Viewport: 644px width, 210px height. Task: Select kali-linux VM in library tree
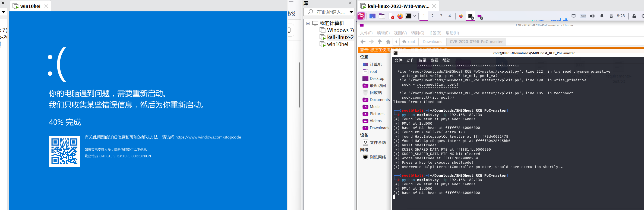(337, 37)
